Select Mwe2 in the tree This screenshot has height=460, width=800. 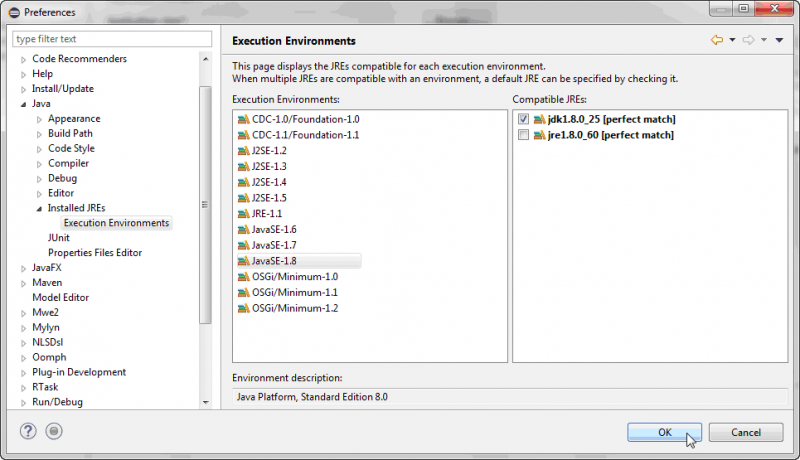pyautogui.click(x=45, y=312)
